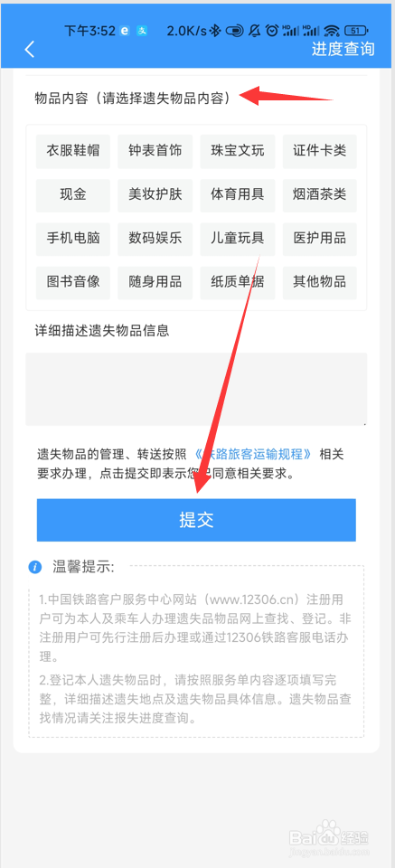This screenshot has height=868, width=395.
Task: Click the blue info icon by 温馨提示
Action: tap(35, 567)
